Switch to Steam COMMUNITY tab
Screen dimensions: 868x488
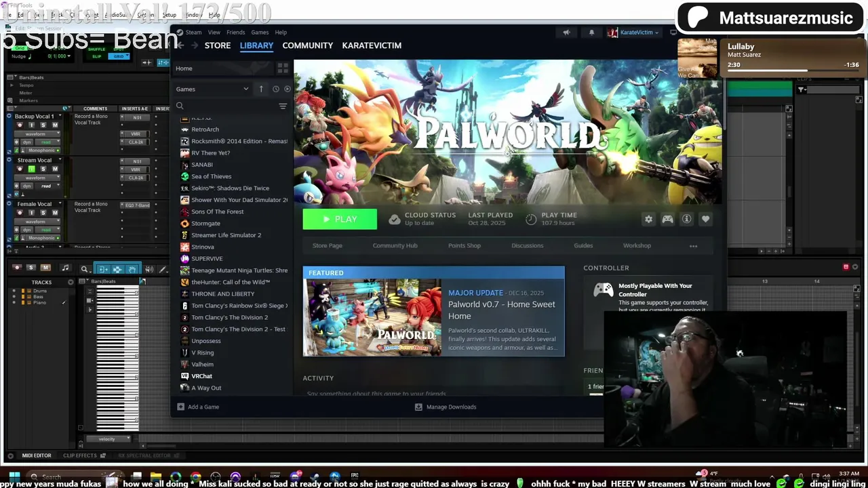307,45
